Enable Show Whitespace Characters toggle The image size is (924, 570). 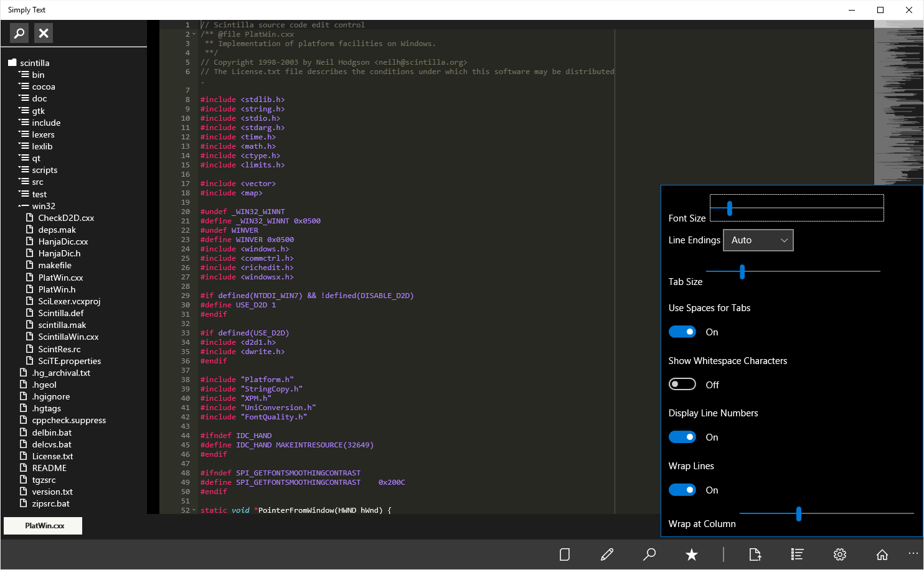[x=682, y=385]
